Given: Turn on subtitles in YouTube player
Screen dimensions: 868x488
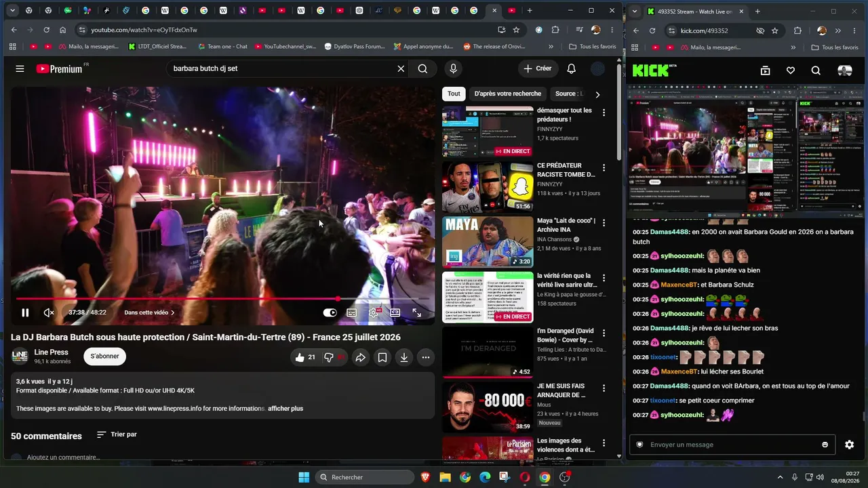Looking at the screenshot, I should coord(351,312).
